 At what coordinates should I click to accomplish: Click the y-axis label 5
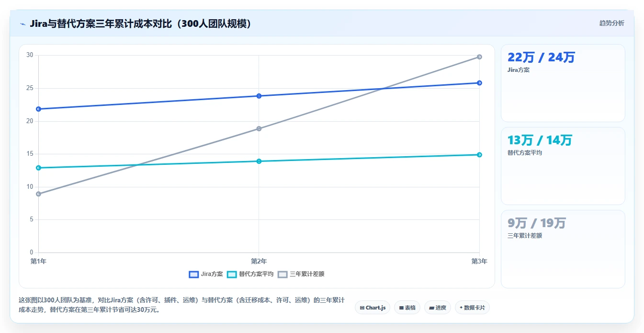32,219
